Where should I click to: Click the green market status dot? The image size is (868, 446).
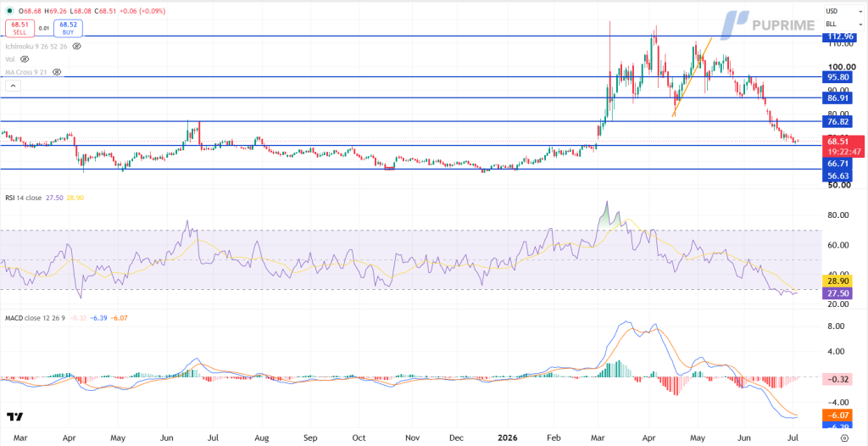click(9, 11)
